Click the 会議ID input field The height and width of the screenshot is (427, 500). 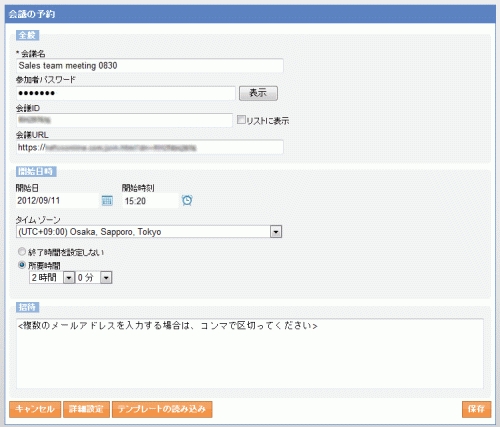point(124,120)
